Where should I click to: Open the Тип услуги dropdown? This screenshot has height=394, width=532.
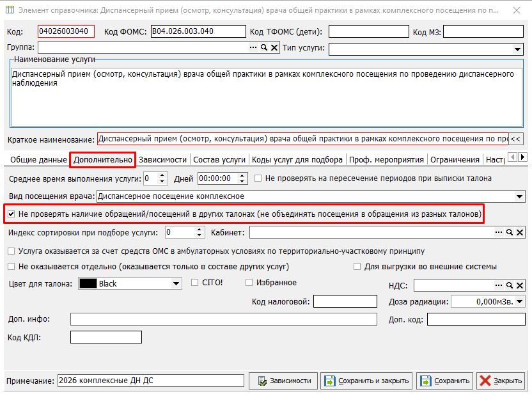(x=517, y=49)
